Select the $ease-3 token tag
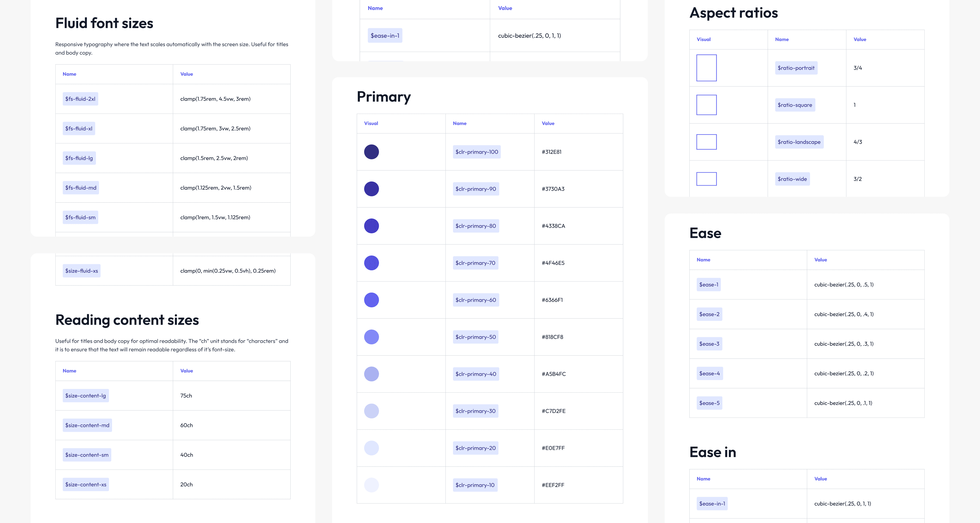The height and width of the screenshot is (523, 980). 709,344
